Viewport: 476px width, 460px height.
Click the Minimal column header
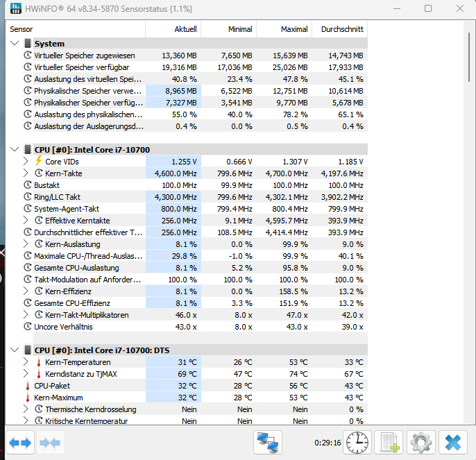click(x=228, y=29)
